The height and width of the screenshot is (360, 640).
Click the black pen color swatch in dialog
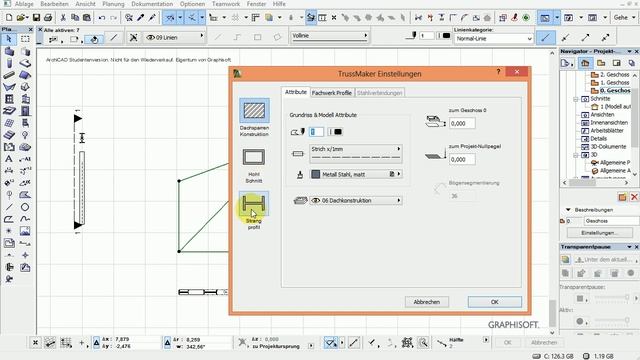pyautogui.click(x=338, y=132)
